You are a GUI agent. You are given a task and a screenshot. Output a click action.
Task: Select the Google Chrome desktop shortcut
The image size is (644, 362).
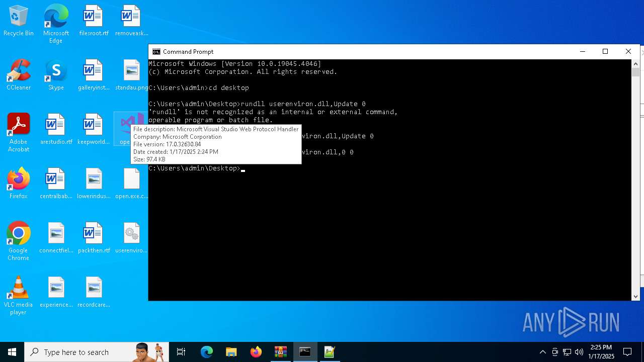click(19, 241)
